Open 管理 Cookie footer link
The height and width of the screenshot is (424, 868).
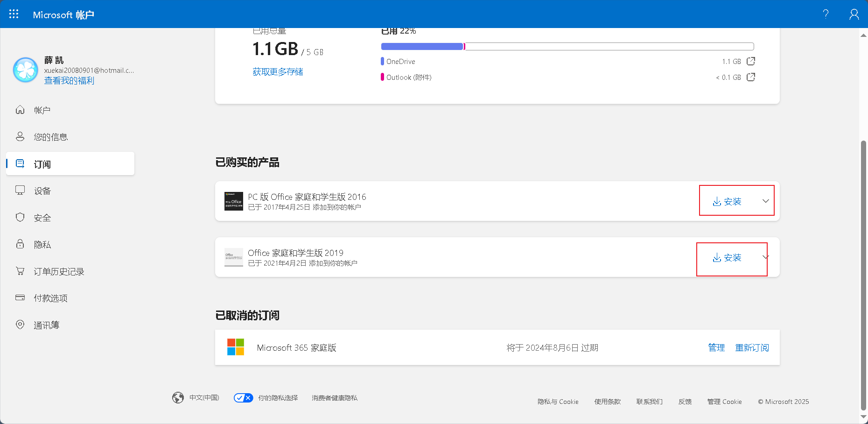(x=724, y=402)
